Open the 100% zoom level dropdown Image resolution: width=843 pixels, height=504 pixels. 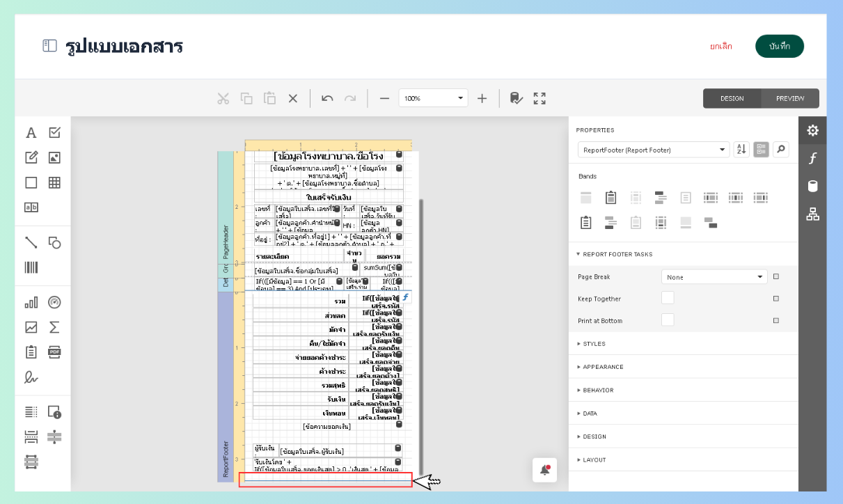(x=433, y=98)
